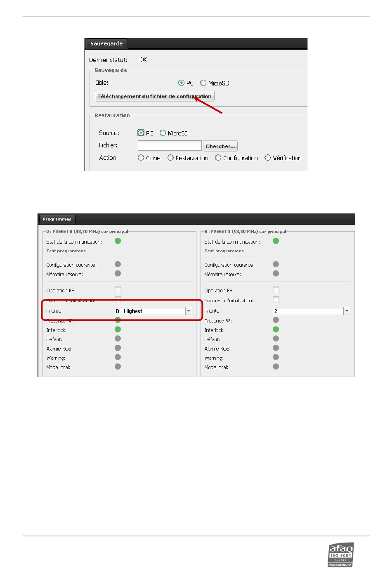
Task: Choose the Vérification action option
Action: click(x=268, y=158)
